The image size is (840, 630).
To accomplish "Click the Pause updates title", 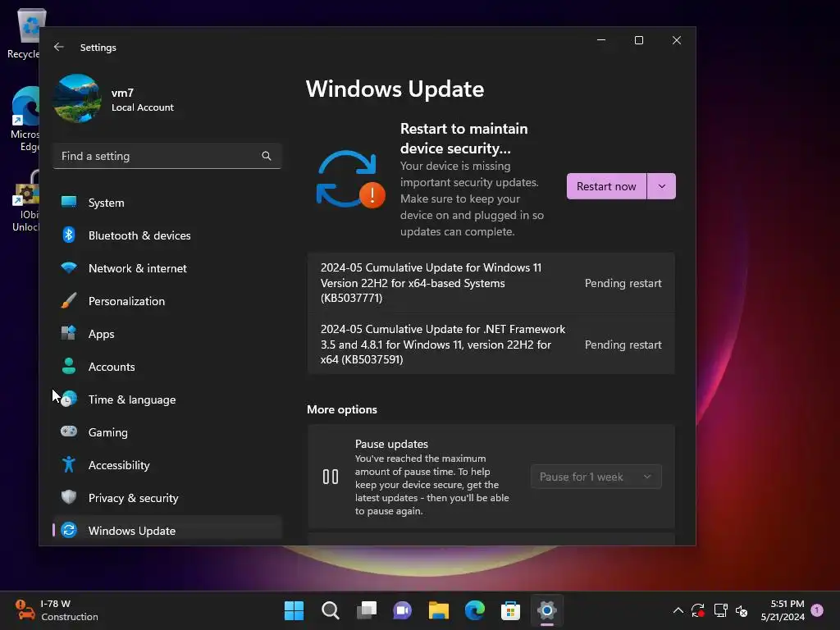I will click(391, 444).
